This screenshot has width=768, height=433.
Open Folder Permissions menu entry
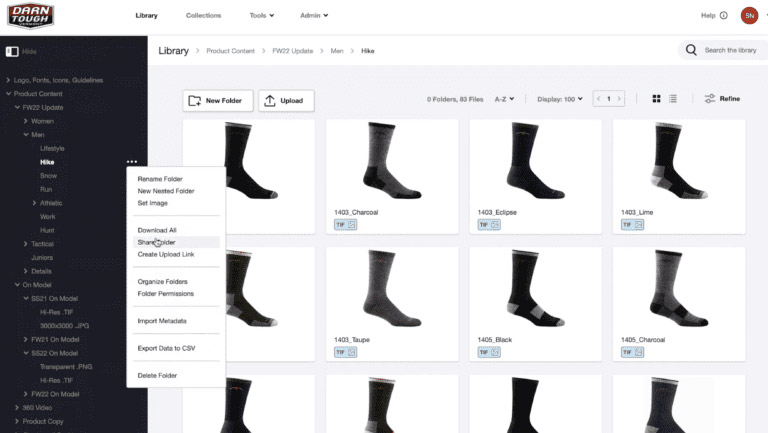[166, 294]
